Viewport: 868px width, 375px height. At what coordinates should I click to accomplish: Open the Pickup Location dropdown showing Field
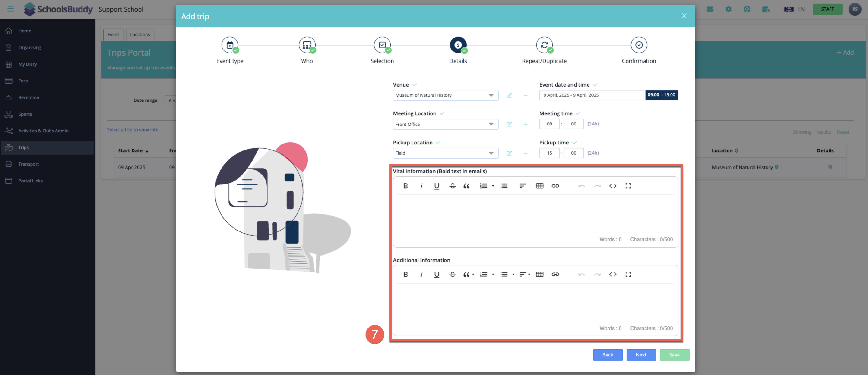pos(445,153)
